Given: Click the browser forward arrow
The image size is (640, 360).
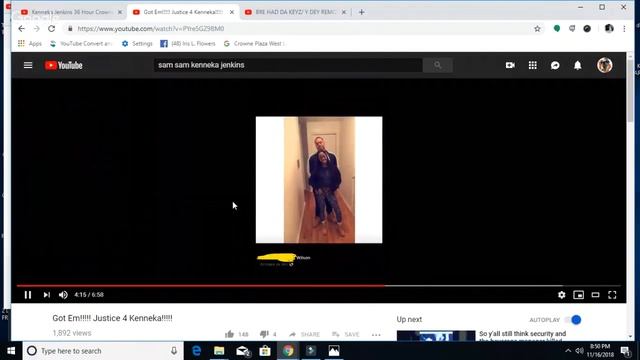Looking at the screenshot, I should [x=37, y=29].
